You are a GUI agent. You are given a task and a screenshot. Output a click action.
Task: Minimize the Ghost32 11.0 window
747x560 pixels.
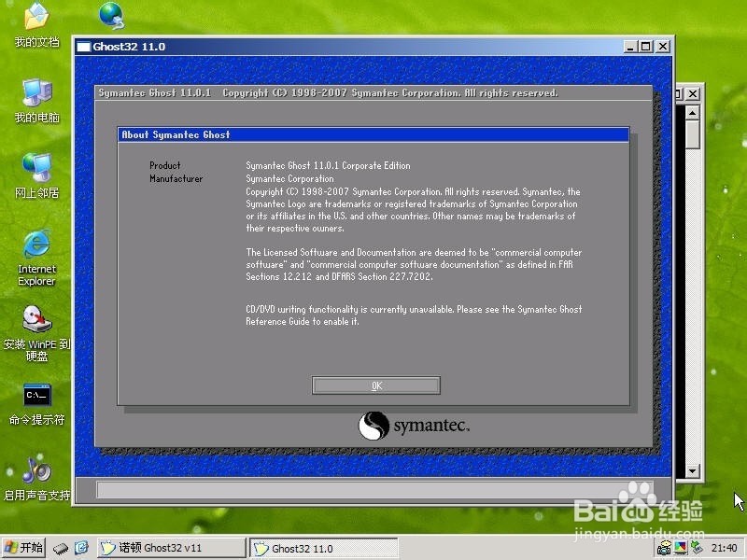[x=630, y=47]
